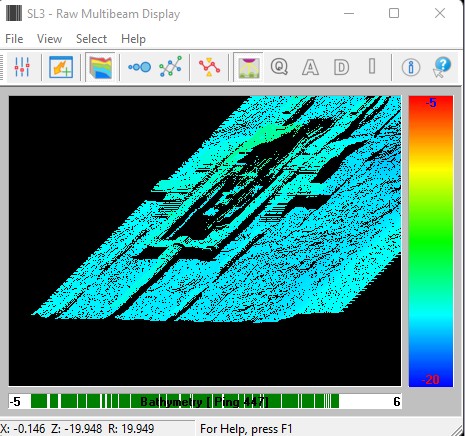Click the red zigzag points filter icon
Viewport: 465px width, 436px height.
point(209,67)
